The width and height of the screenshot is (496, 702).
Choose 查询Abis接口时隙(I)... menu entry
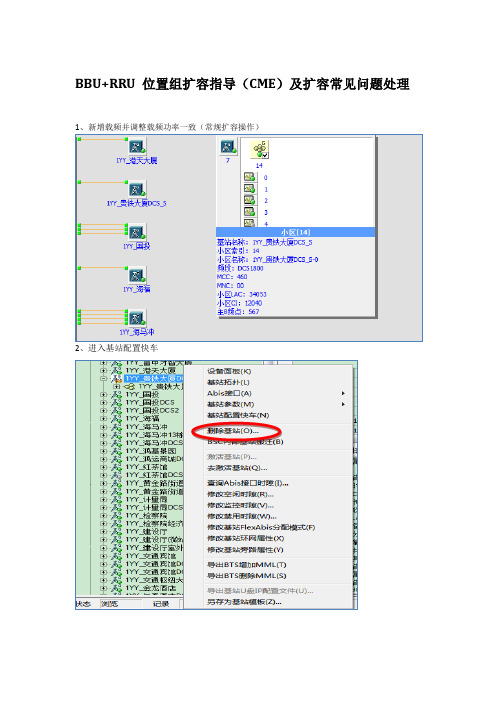coord(248,484)
